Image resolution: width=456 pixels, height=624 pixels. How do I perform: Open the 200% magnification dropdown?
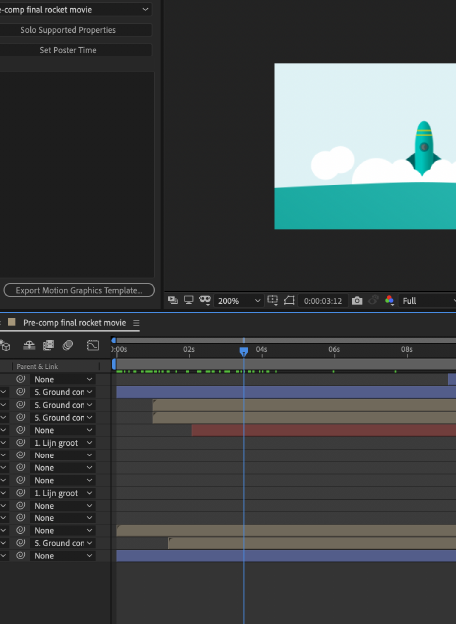click(238, 301)
